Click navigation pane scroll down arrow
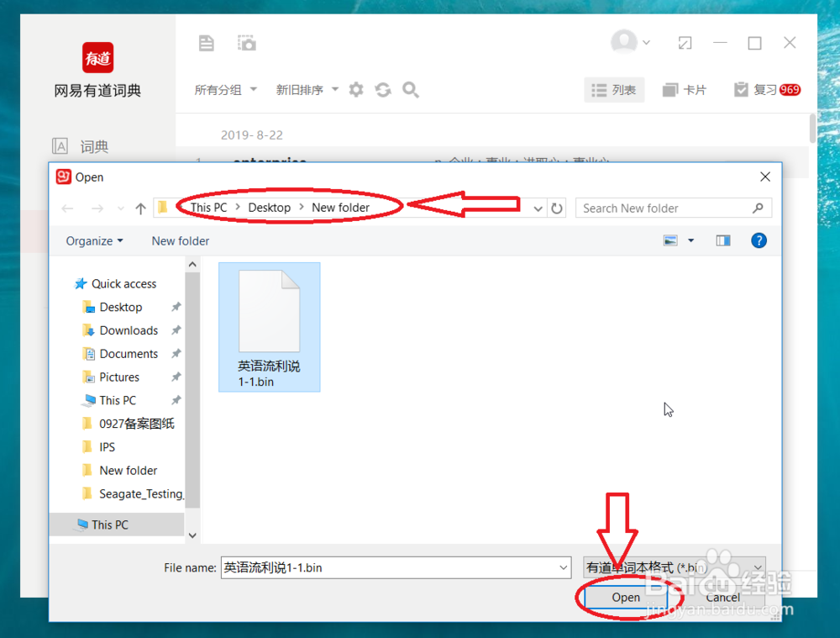 click(x=193, y=535)
